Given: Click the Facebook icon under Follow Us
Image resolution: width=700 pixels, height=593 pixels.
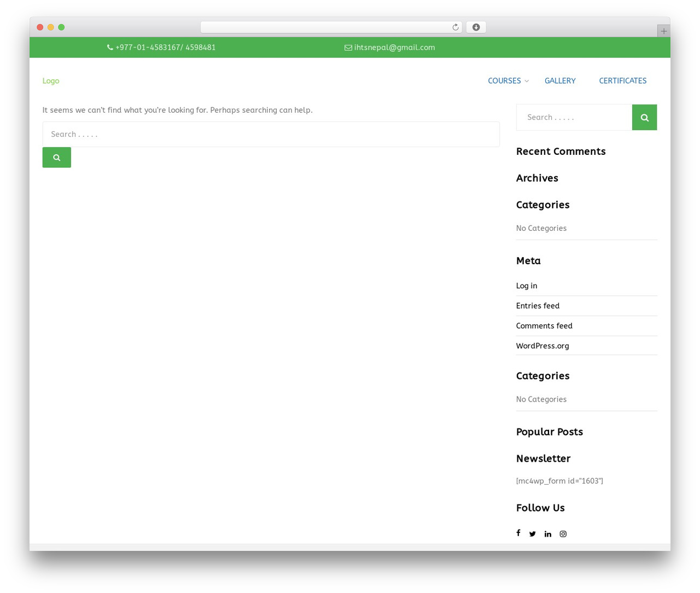Looking at the screenshot, I should pos(518,533).
